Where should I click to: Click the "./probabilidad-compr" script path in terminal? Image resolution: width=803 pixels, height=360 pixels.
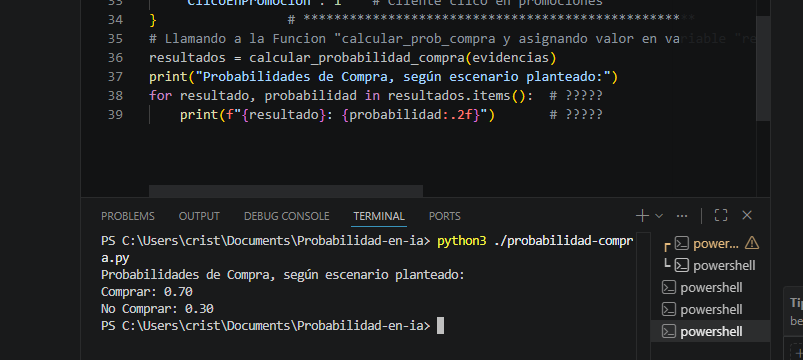564,241
